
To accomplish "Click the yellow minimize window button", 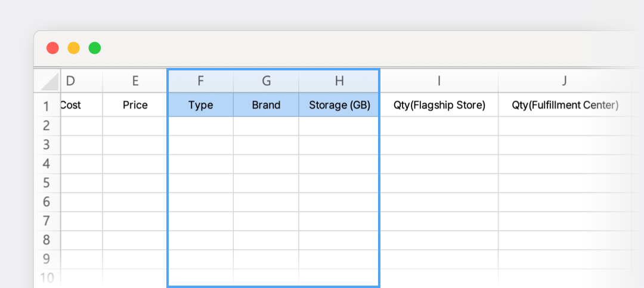I will [73, 48].
